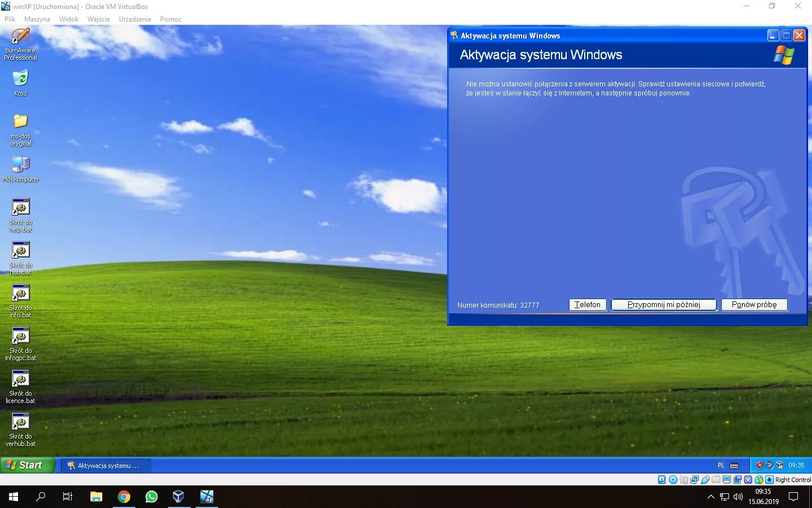Open the Wejście menu

(x=99, y=19)
